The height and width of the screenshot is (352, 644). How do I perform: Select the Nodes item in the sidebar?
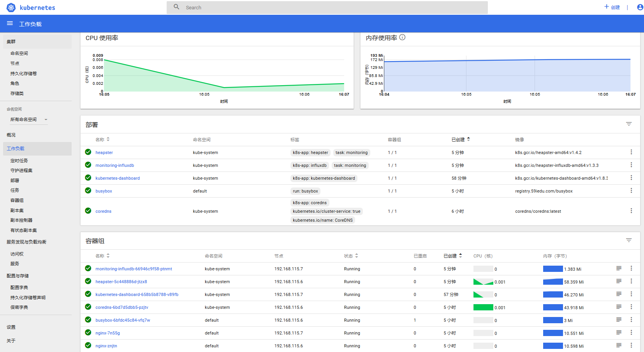[15, 63]
